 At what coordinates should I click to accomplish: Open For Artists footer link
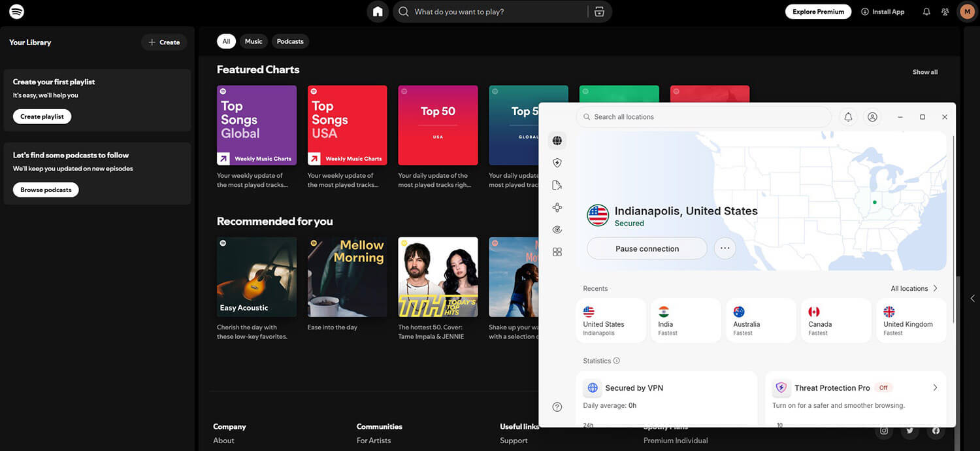374,441
